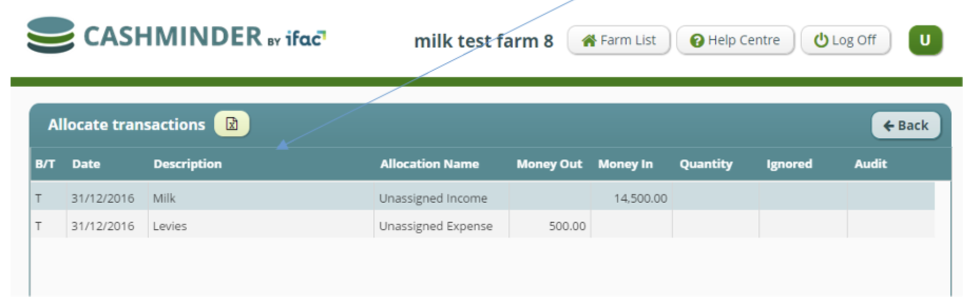Go to the Farm List
Viewport: 980px width, 302px height.
(618, 40)
